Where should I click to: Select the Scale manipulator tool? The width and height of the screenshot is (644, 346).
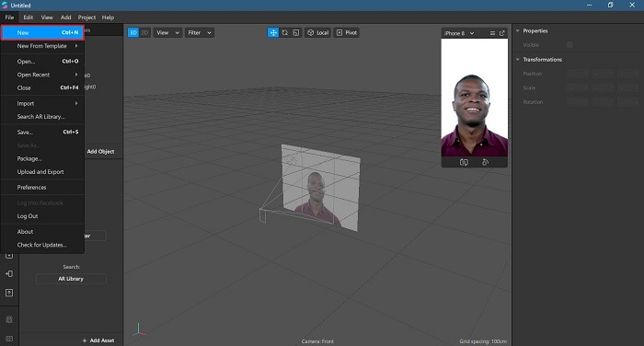[x=296, y=33]
